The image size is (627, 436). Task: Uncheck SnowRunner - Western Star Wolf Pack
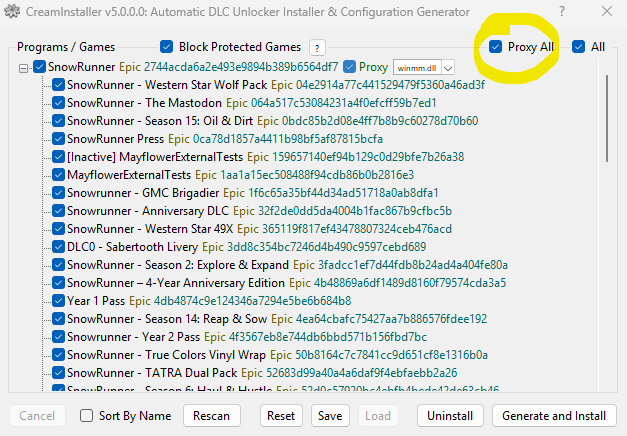[x=58, y=85]
